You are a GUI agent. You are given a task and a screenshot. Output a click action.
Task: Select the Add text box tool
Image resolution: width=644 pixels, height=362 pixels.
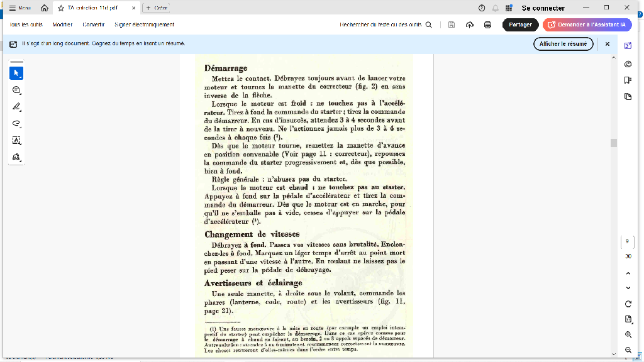[x=16, y=141]
